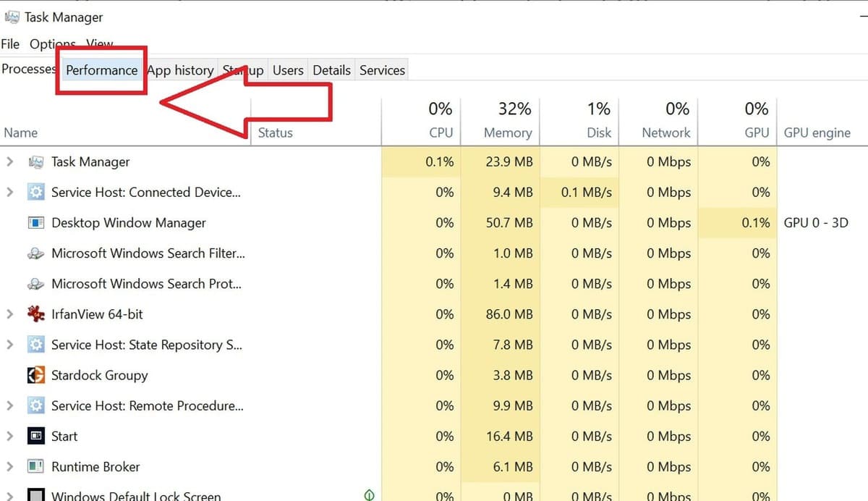Viewport: 868px width, 501px height.
Task: Sort processes by the Name column
Action: (x=20, y=132)
